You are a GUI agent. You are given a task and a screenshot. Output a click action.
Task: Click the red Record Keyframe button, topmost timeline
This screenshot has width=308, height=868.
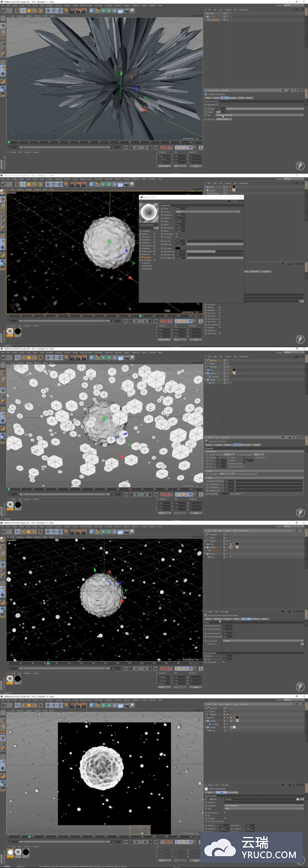(163, 147)
